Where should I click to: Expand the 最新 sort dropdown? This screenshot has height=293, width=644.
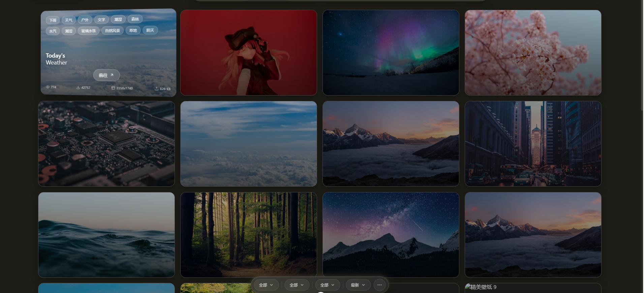click(358, 285)
